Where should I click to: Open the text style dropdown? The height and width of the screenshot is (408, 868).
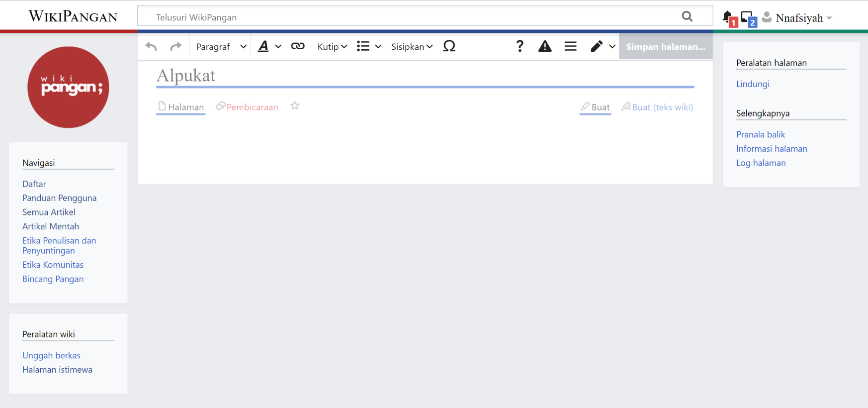click(269, 47)
